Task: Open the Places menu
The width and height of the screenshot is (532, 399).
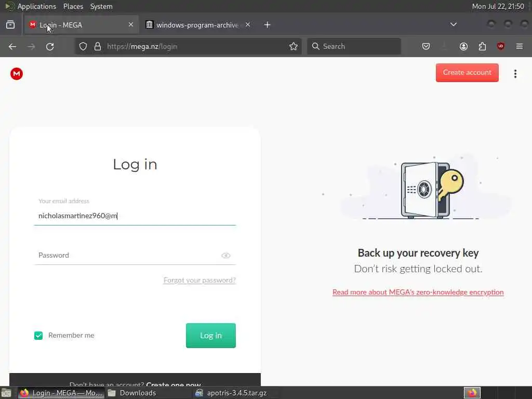Action: click(73, 6)
